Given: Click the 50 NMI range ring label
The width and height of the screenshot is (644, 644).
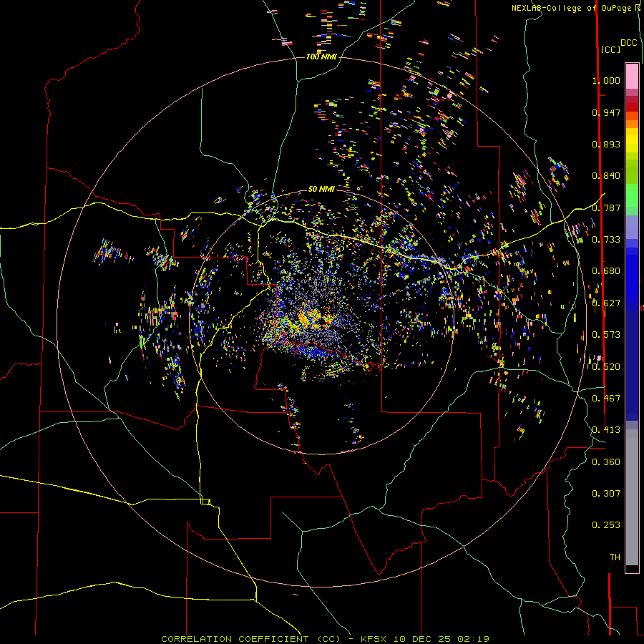Looking at the screenshot, I should pyautogui.click(x=321, y=189).
